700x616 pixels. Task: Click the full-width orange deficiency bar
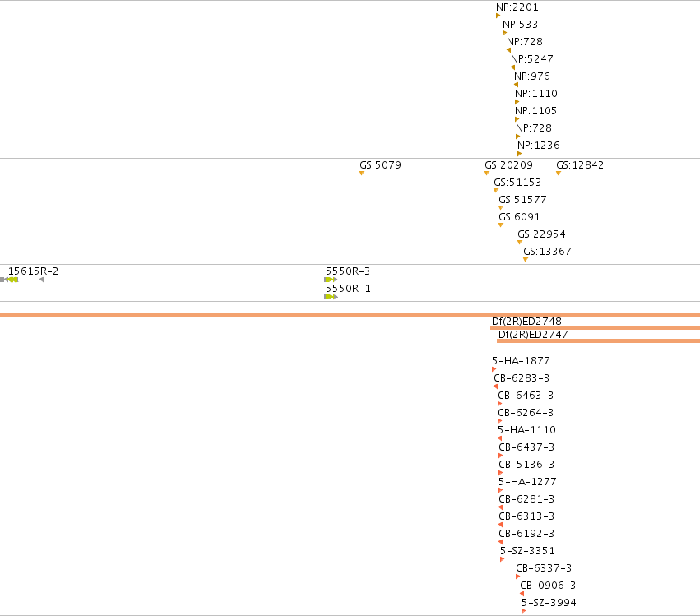(x=350, y=315)
